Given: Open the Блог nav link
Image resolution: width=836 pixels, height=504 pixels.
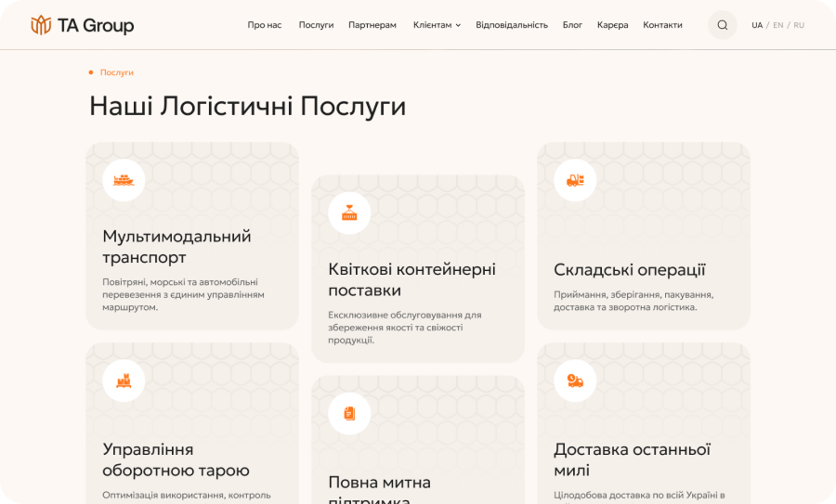Looking at the screenshot, I should (x=572, y=25).
